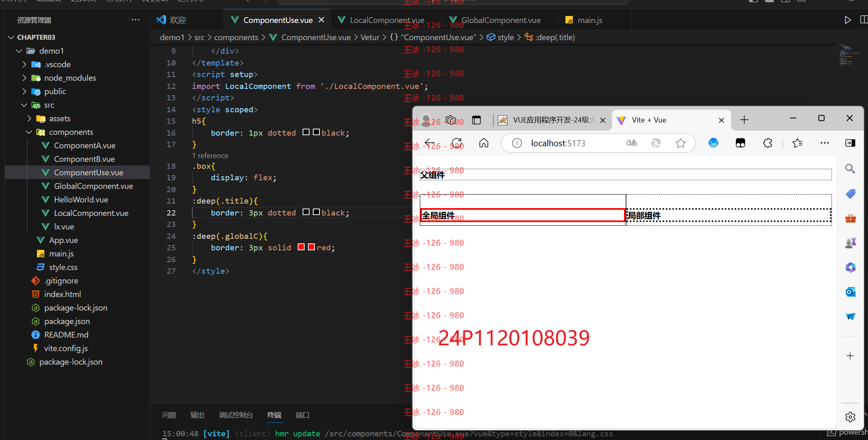
Task: Close the Vite + Vue browser tab
Action: pyautogui.click(x=722, y=120)
